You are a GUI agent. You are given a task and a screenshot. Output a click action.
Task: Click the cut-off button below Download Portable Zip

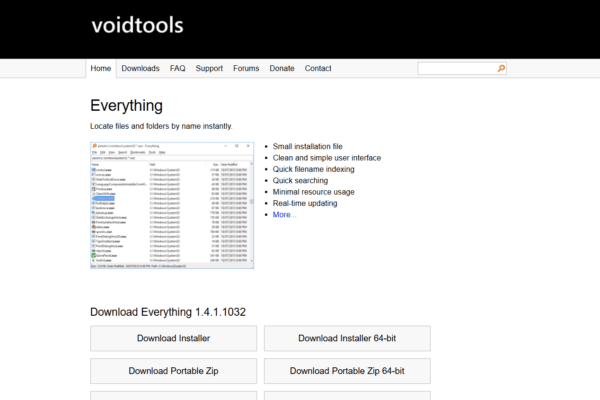coord(174,395)
